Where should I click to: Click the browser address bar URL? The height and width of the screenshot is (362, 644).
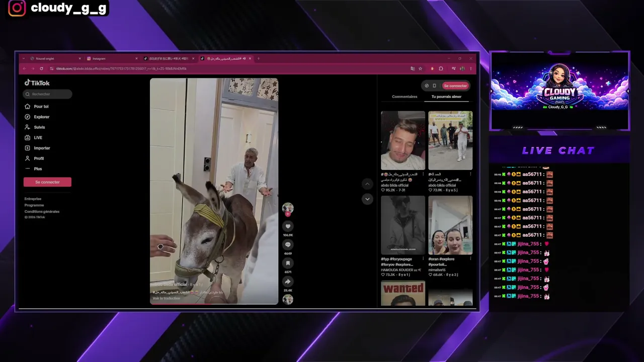(x=121, y=68)
